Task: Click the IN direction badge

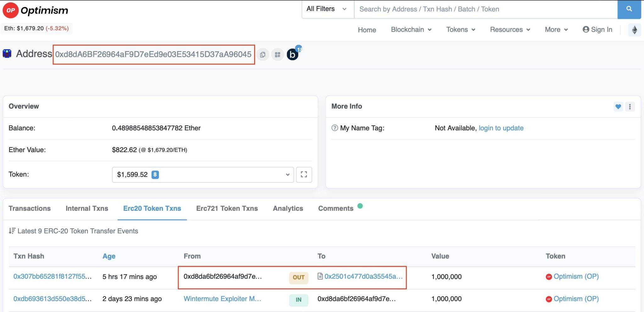Action: 298,300
